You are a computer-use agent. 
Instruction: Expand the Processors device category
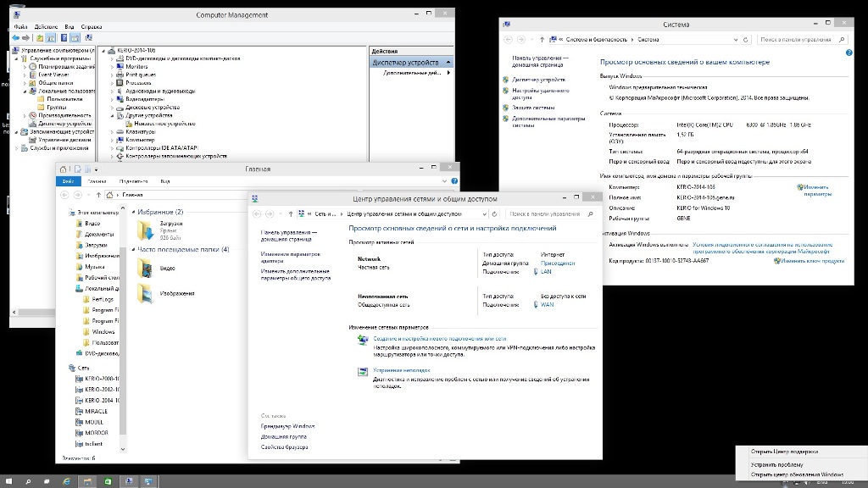pos(112,83)
